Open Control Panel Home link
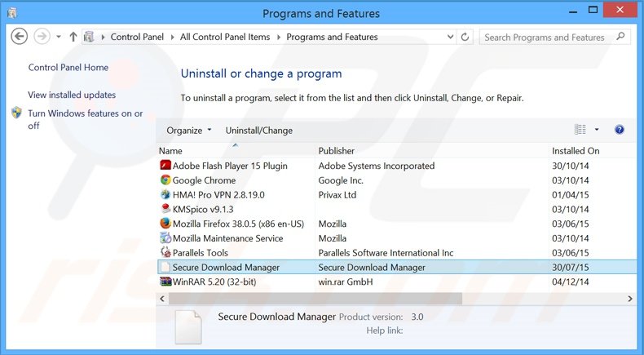This screenshot has width=644, height=355. point(68,68)
